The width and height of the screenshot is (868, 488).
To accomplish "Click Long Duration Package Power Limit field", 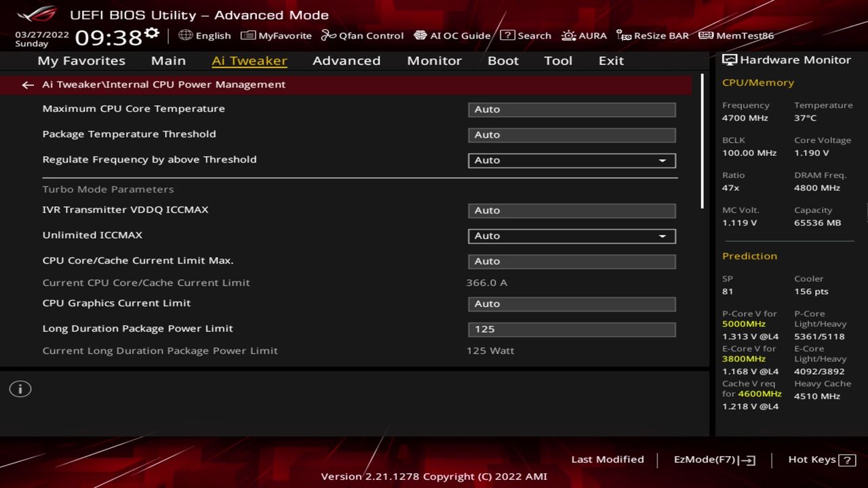I will [572, 329].
